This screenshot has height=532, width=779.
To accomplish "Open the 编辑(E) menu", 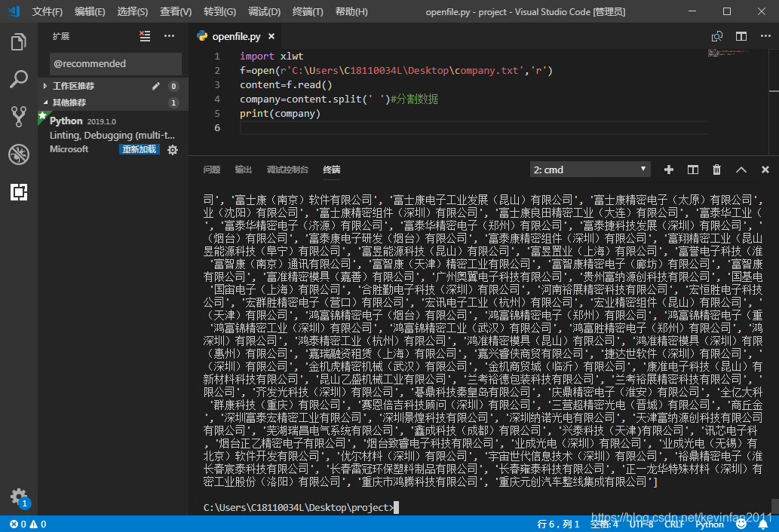I will [90, 11].
